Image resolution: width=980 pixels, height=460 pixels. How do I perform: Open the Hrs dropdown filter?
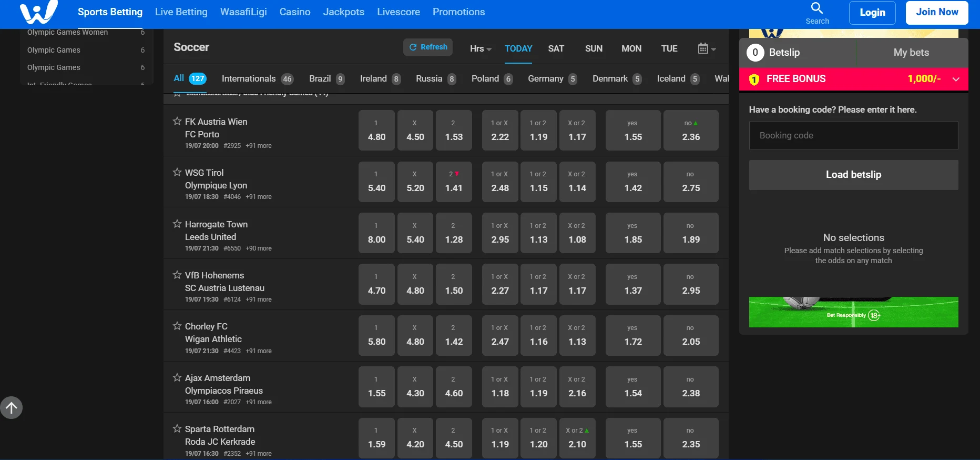tap(481, 48)
